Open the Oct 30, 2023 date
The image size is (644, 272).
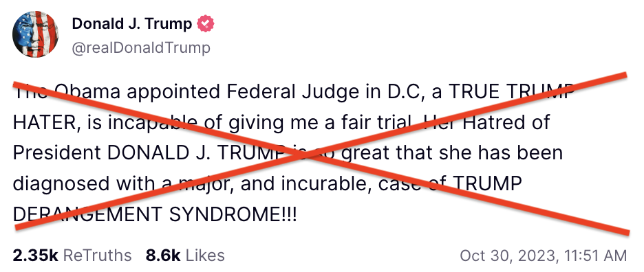(x=509, y=256)
